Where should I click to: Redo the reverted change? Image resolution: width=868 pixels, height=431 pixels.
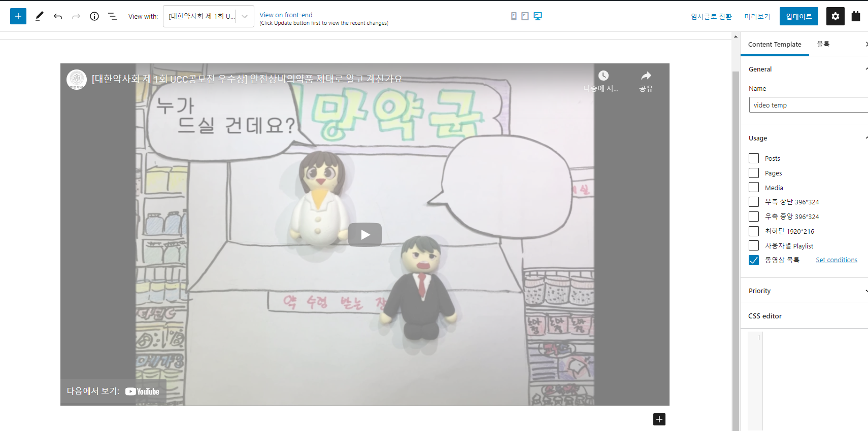click(76, 16)
